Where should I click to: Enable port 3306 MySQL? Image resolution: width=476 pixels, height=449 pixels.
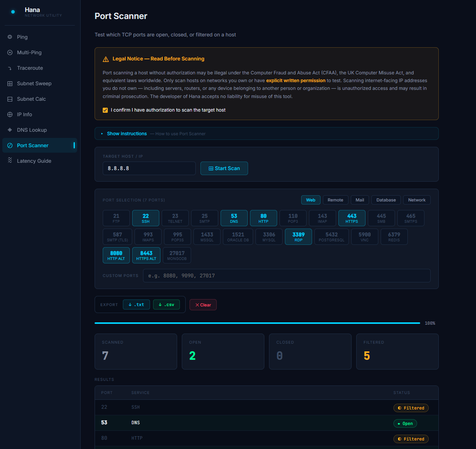(269, 237)
